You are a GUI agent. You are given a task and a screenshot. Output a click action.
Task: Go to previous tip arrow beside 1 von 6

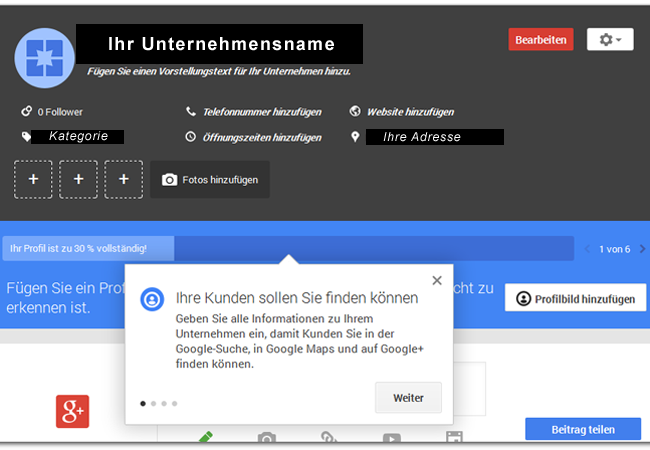tap(587, 249)
